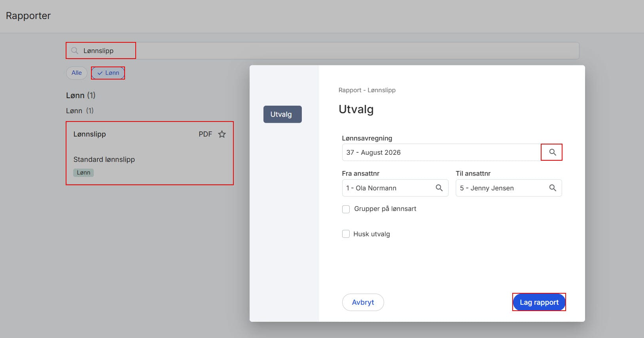Image resolution: width=644 pixels, height=338 pixels.
Task: Click the PDF label on the Lønnslipp card
Action: coord(205,134)
